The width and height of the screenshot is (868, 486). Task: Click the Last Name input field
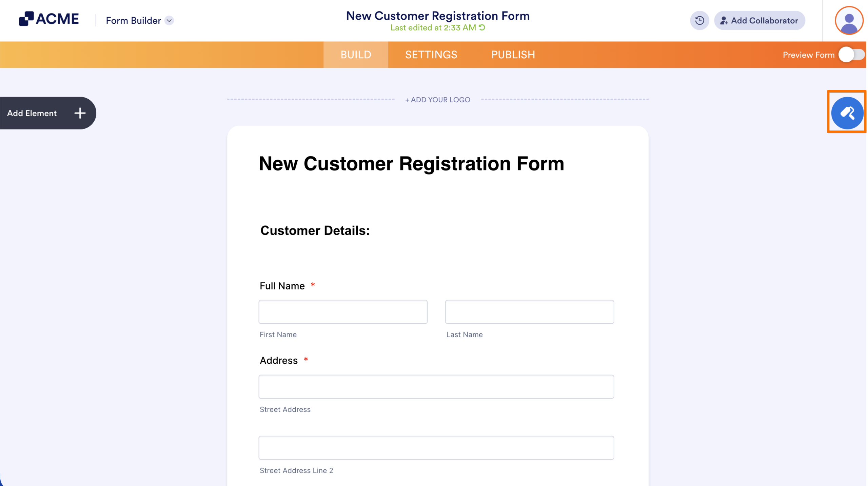pos(529,311)
